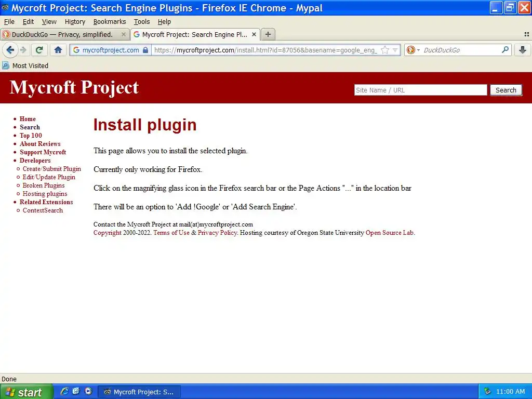Viewport: 532px width, 399px height.
Task: Open the Hosting plugins link
Action: (x=45, y=194)
